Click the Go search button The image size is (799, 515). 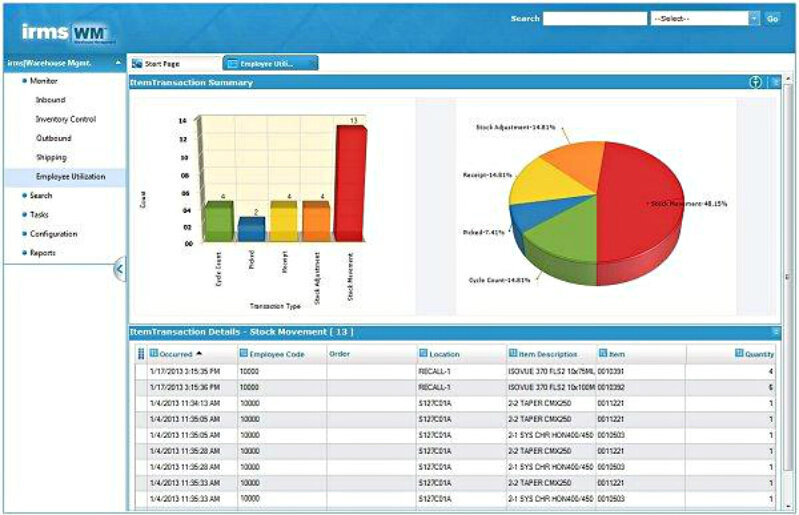pos(772,18)
